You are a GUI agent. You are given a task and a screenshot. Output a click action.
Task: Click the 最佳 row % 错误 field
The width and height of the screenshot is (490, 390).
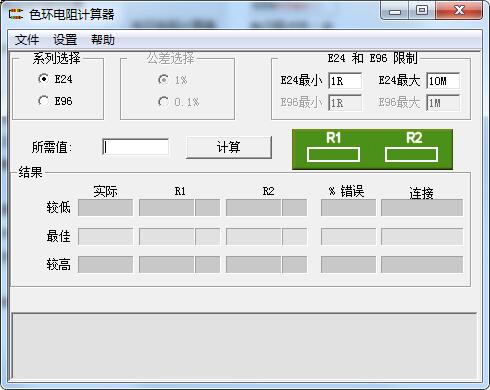click(348, 236)
